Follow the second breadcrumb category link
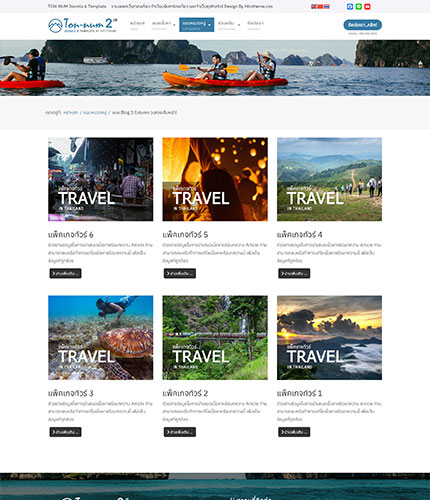The height and width of the screenshot is (500, 430). (x=95, y=113)
